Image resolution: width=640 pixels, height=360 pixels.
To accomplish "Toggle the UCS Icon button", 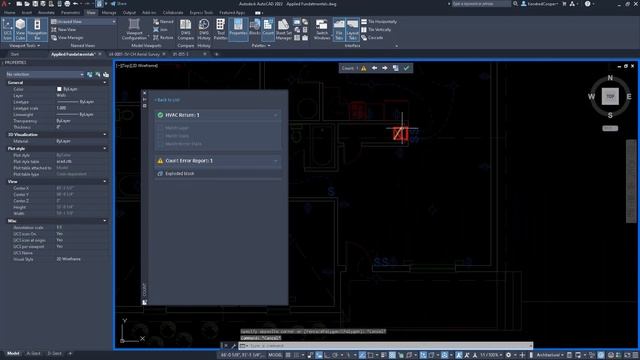I will click(7, 29).
